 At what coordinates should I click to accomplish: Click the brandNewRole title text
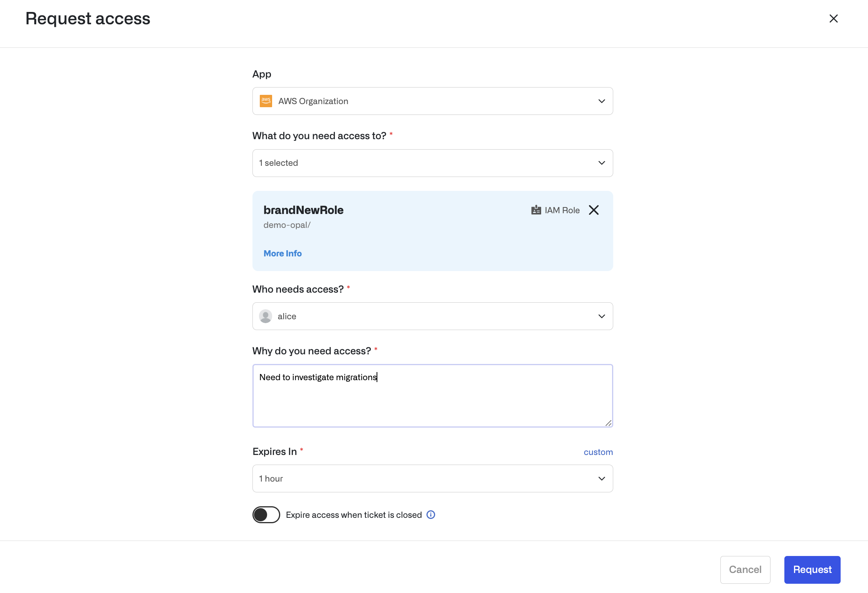tap(303, 210)
